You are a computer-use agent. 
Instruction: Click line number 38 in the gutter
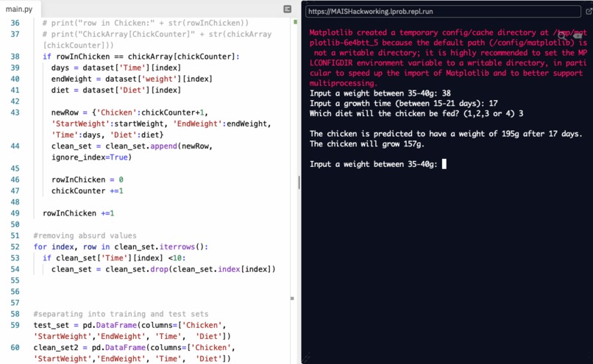[15, 57]
